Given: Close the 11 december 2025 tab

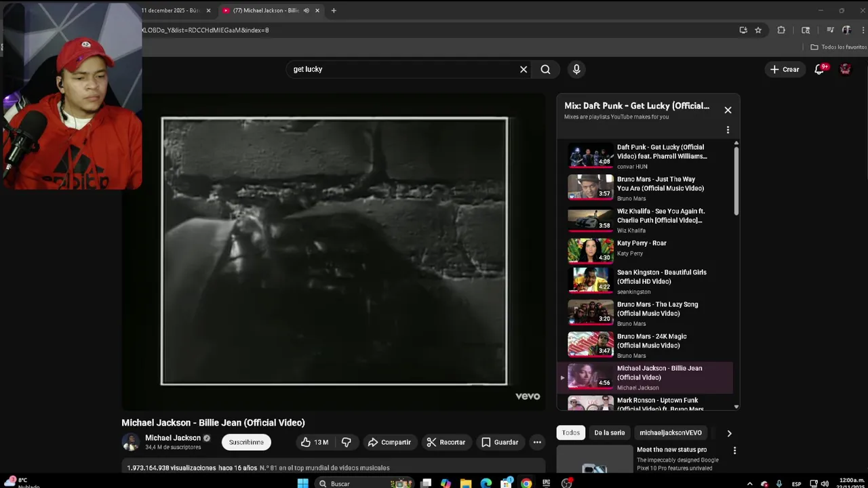Looking at the screenshot, I should click(x=208, y=10).
